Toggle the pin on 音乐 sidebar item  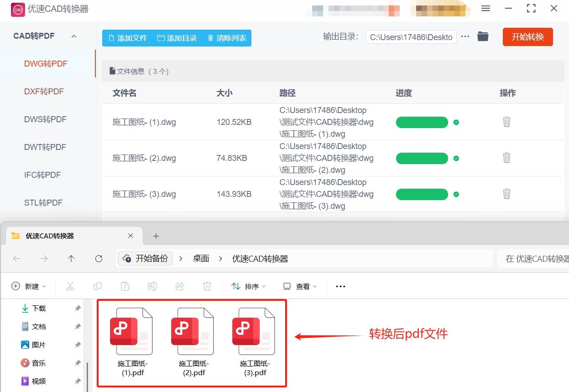point(78,363)
